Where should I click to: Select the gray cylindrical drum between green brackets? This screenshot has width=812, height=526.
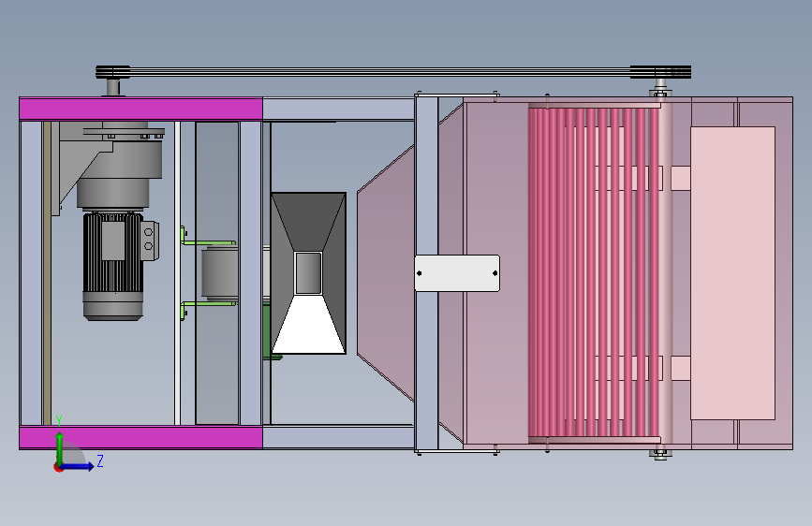(x=219, y=273)
